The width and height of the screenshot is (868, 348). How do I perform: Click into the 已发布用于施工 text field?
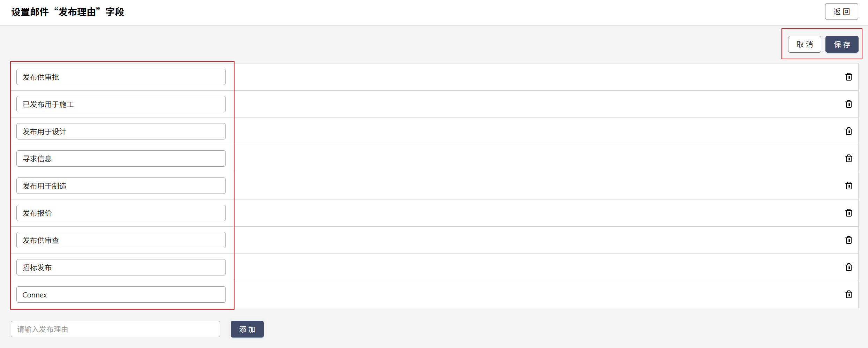click(x=121, y=104)
